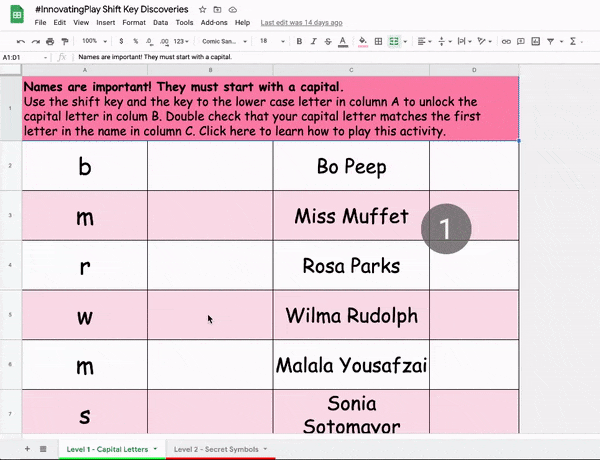
Task: Open the font size 18 dropdown
Action: [x=272, y=41]
